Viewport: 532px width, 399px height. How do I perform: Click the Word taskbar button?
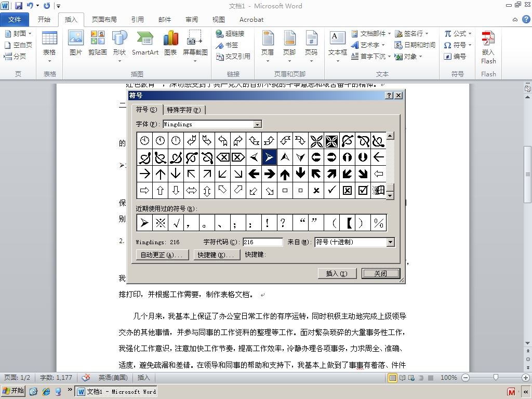tap(116, 392)
